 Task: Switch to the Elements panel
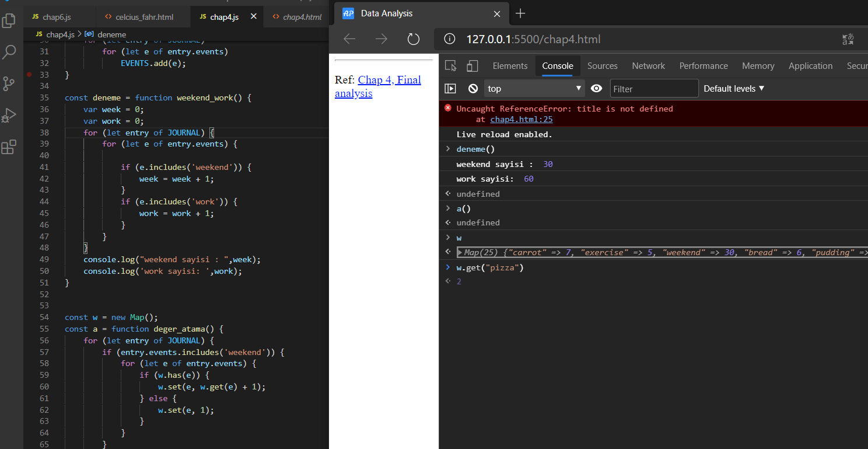tap(510, 66)
